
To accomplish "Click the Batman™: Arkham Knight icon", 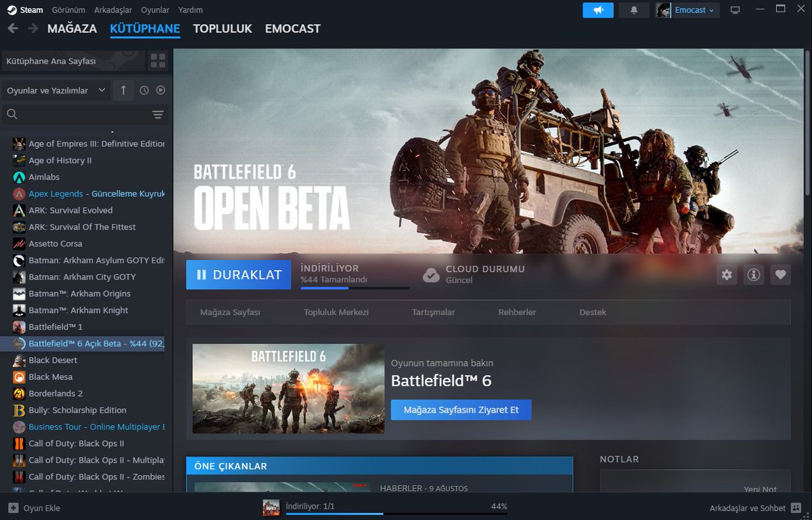I will pos(19,310).
